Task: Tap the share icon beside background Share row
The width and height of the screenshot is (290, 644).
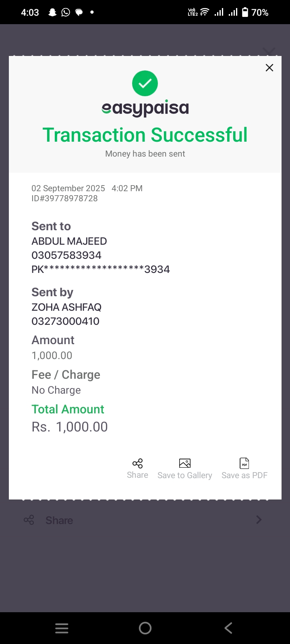Action: pos(29,520)
